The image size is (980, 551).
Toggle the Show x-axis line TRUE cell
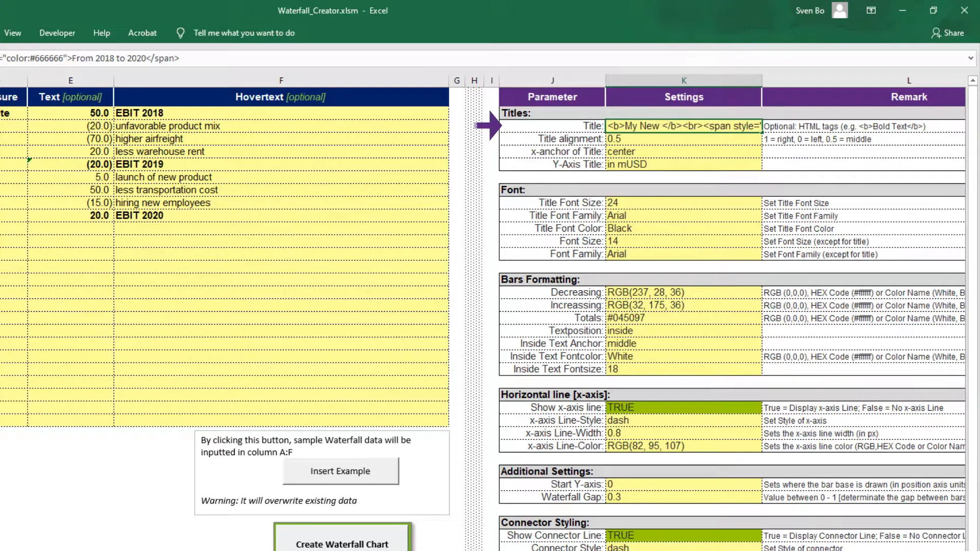(683, 407)
